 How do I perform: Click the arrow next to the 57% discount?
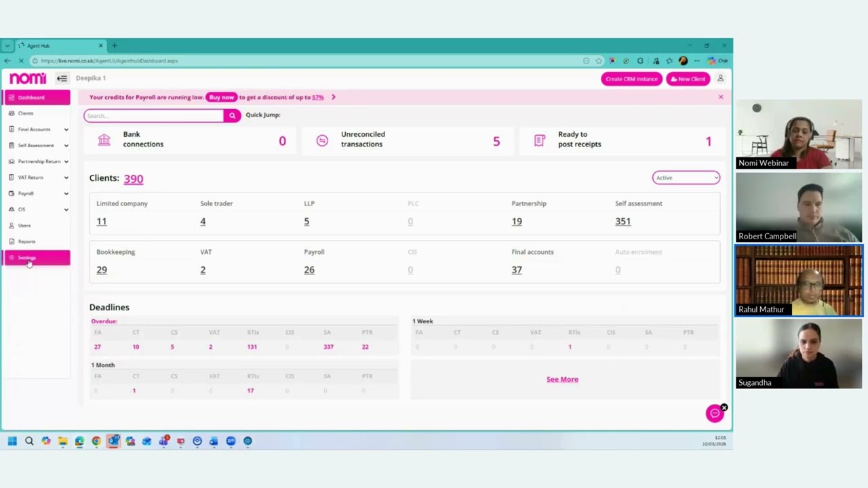point(333,97)
